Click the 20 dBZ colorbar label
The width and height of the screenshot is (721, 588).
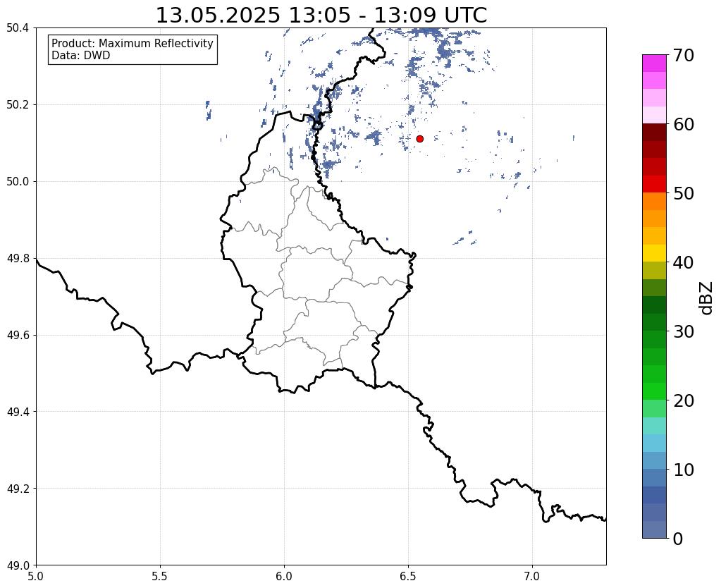[x=684, y=400]
